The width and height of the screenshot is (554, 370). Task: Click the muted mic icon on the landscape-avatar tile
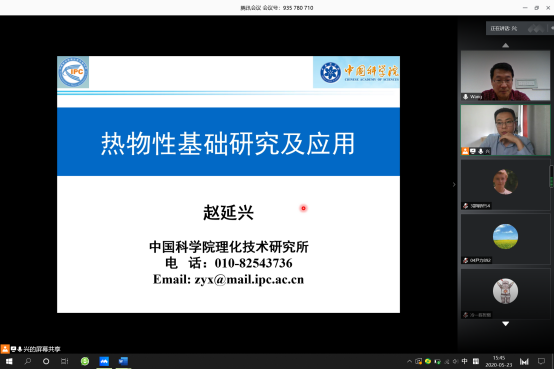[x=466, y=260]
